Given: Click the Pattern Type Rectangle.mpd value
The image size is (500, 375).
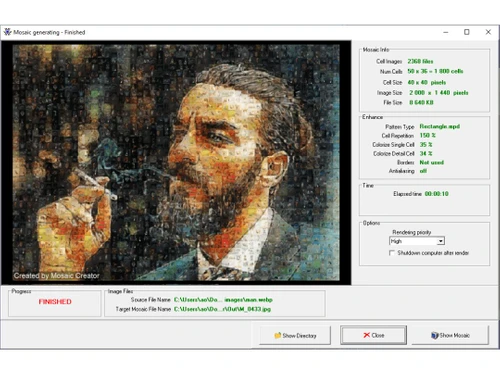Looking at the screenshot, I should (439, 126).
